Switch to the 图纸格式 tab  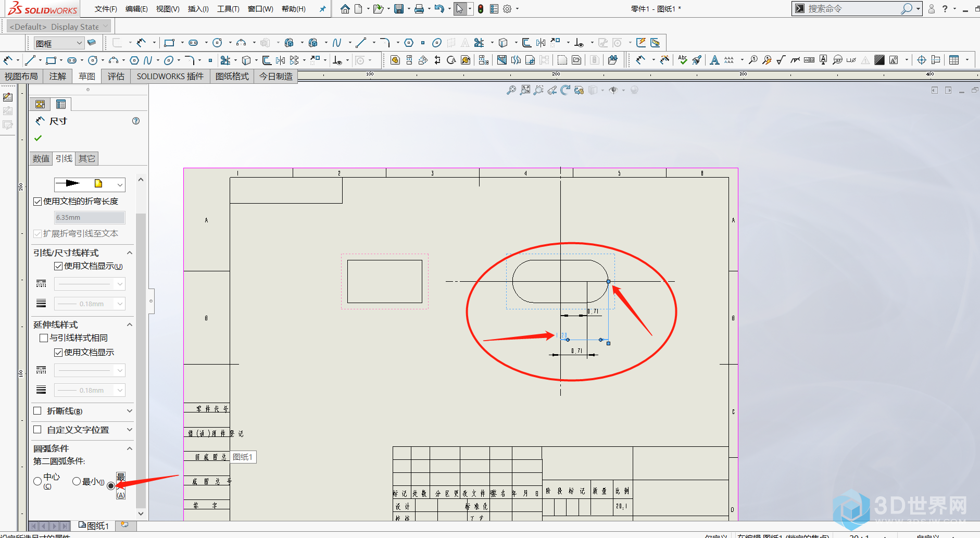click(232, 77)
